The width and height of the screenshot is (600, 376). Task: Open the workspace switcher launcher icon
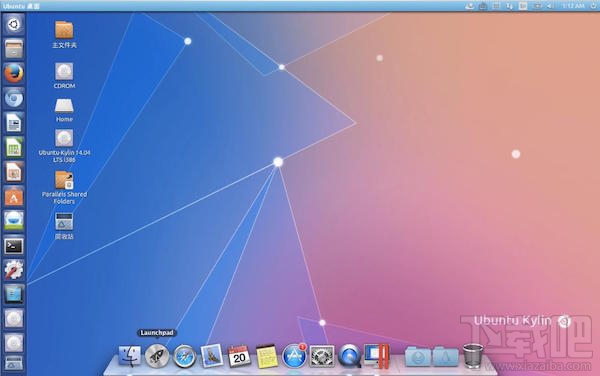[x=14, y=295]
